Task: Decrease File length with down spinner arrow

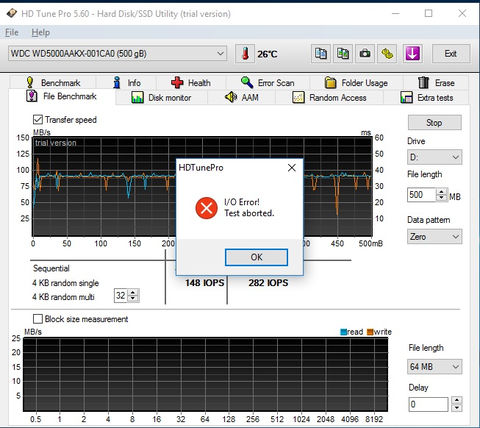Action: [x=442, y=198]
